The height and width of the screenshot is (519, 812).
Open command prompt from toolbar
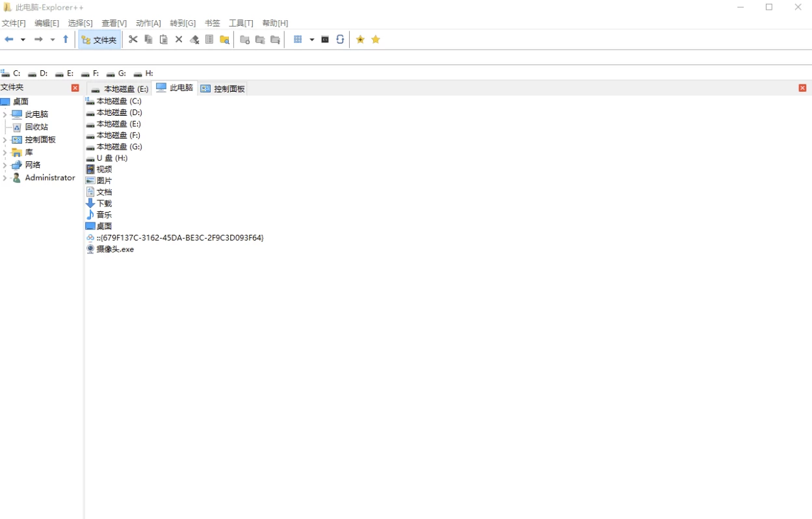pos(325,40)
